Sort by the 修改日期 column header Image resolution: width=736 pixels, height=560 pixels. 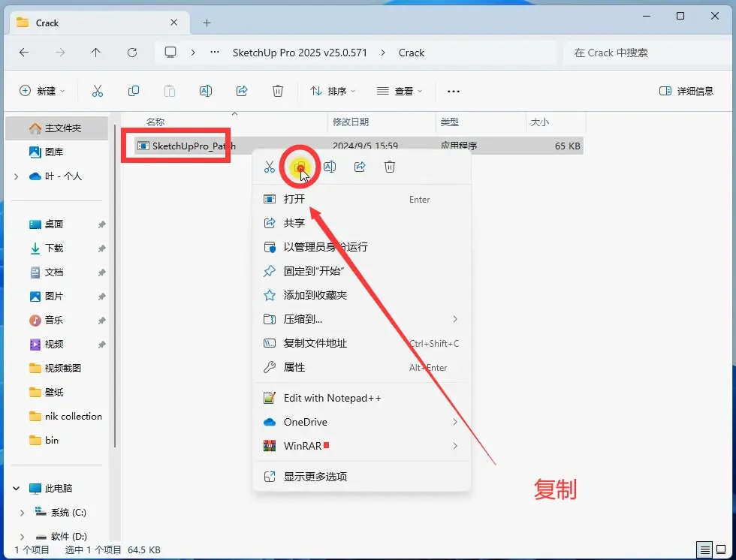[x=351, y=122]
